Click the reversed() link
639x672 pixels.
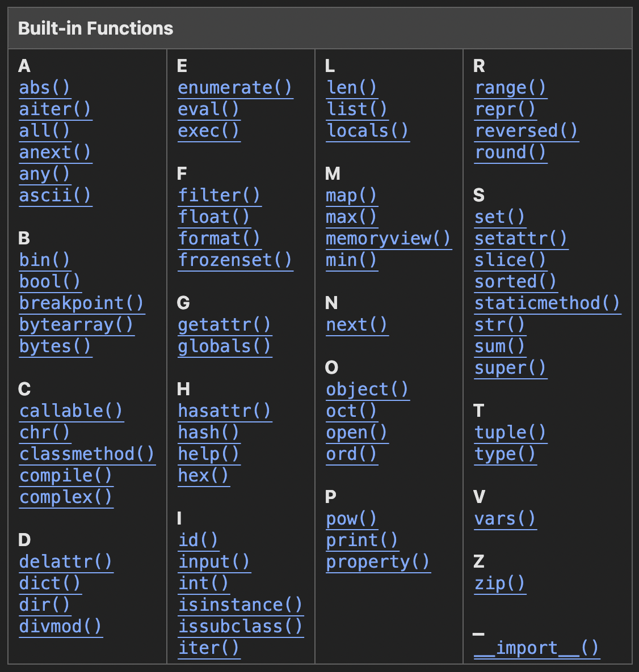tap(526, 131)
